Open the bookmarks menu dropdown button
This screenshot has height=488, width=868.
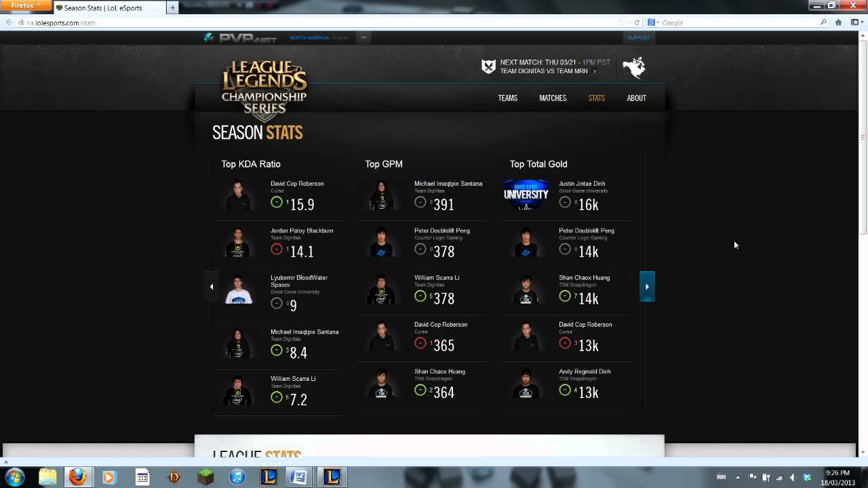click(856, 22)
